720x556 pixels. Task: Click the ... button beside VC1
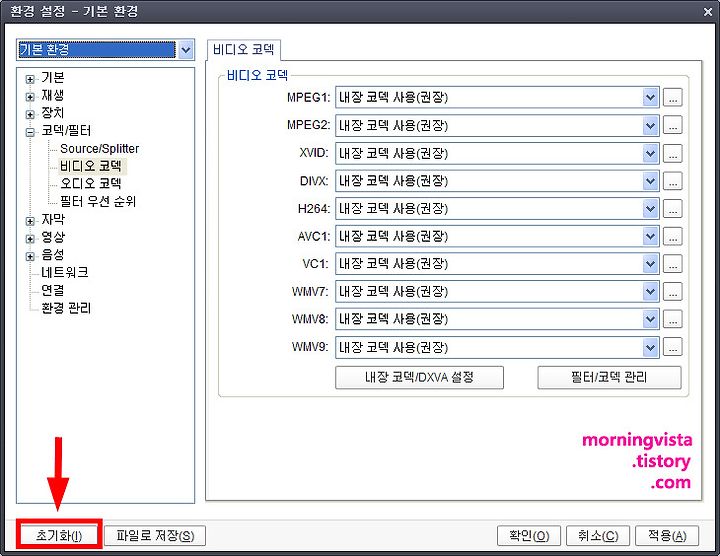(673, 264)
